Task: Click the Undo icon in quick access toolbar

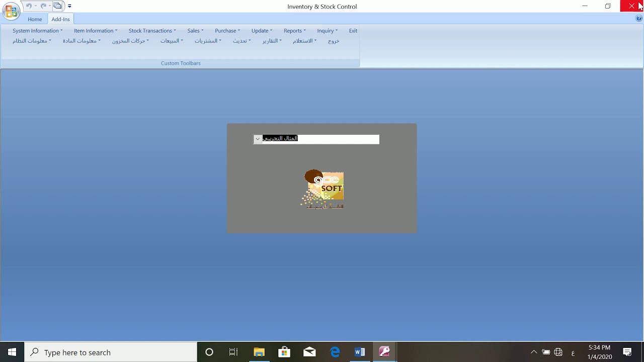Action: click(29, 6)
